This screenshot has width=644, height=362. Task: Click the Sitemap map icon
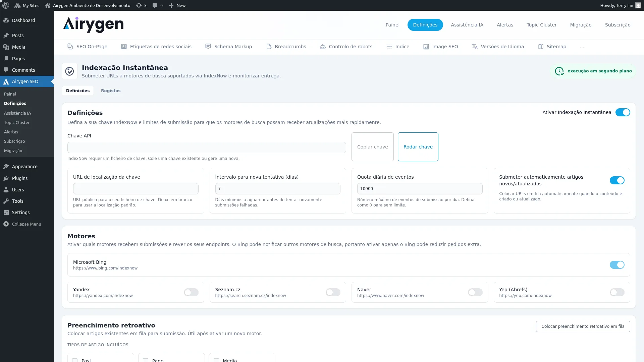[541, 47]
